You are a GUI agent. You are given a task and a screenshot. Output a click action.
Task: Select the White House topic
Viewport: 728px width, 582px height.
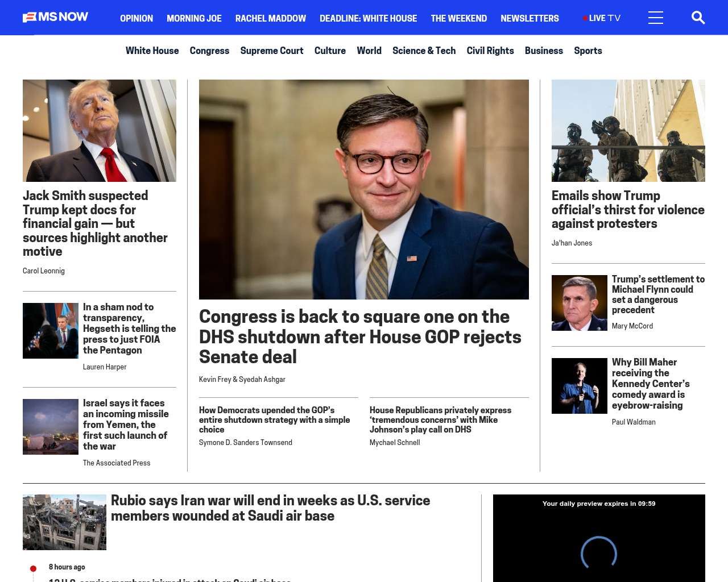point(152,51)
